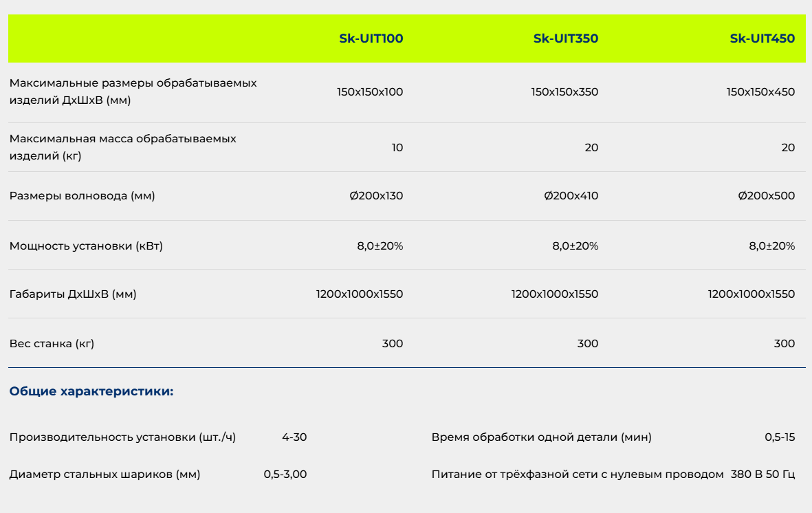This screenshot has height=513, width=812.
Task: Click the "Размеры волновода (мм)" row label
Action: click(83, 196)
